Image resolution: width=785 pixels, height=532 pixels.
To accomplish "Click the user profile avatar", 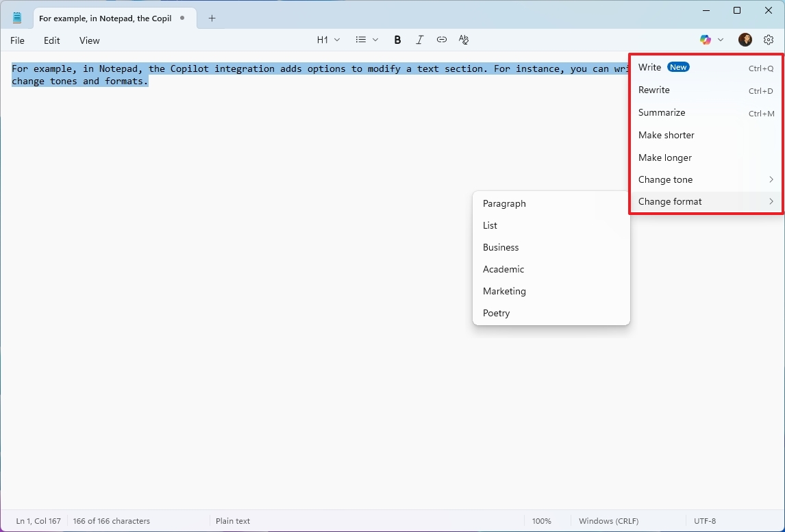I will coord(745,39).
